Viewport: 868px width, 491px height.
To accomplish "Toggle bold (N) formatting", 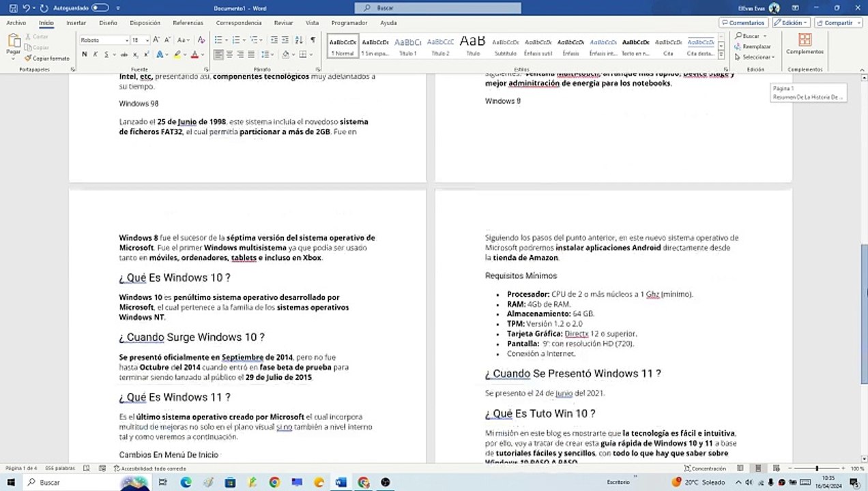I will point(84,55).
